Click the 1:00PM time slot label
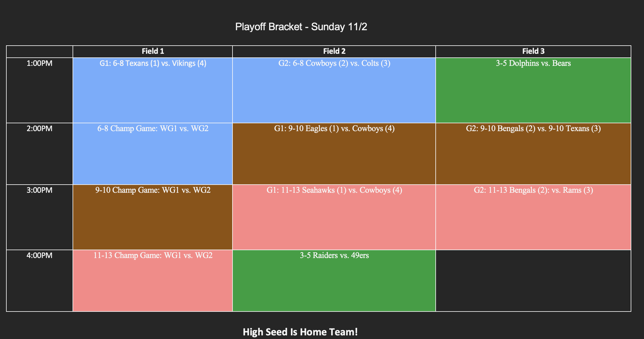This screenshot has height=339, width=644. [x=40, y=63]
